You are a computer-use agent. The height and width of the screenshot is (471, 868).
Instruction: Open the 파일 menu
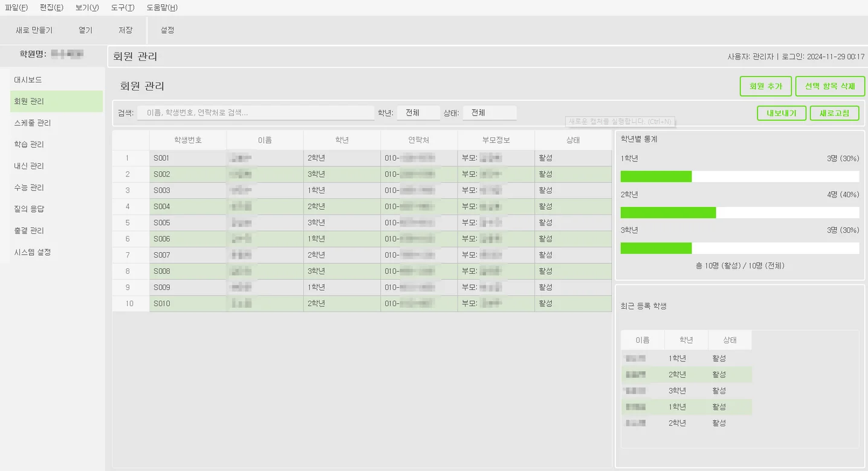(x=16, y=8)
